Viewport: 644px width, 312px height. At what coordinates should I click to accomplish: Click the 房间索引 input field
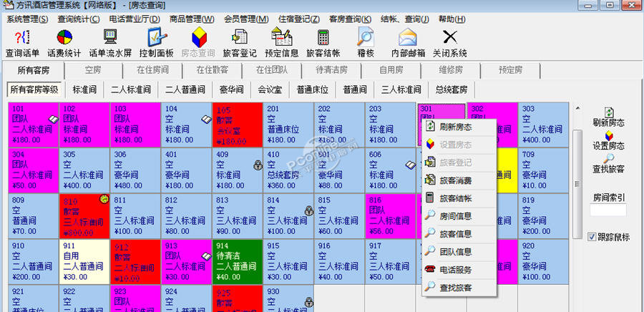pos(609,210)
